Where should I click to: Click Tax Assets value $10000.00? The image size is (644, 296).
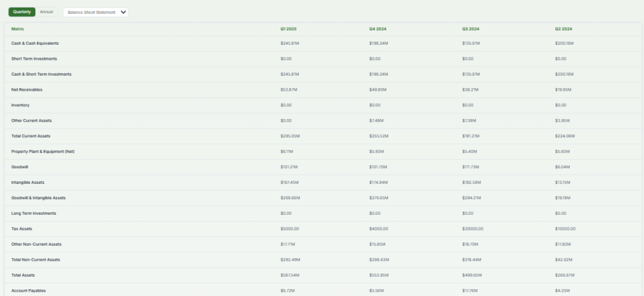click(x=565, y=229)
